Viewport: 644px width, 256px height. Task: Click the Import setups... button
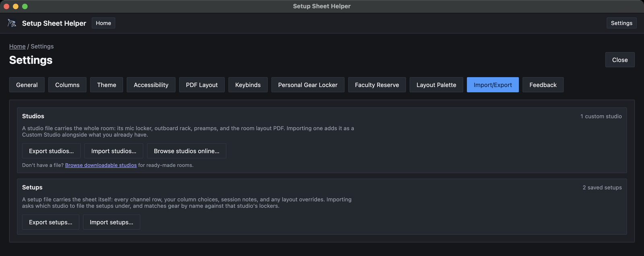(x=111, y=222)
